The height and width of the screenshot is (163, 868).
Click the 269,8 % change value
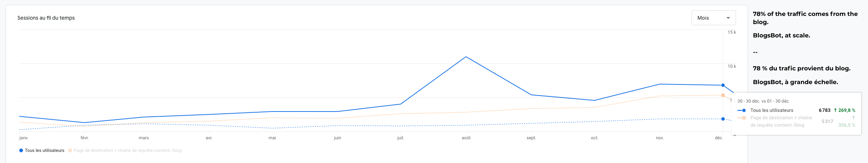coord(847,110)
